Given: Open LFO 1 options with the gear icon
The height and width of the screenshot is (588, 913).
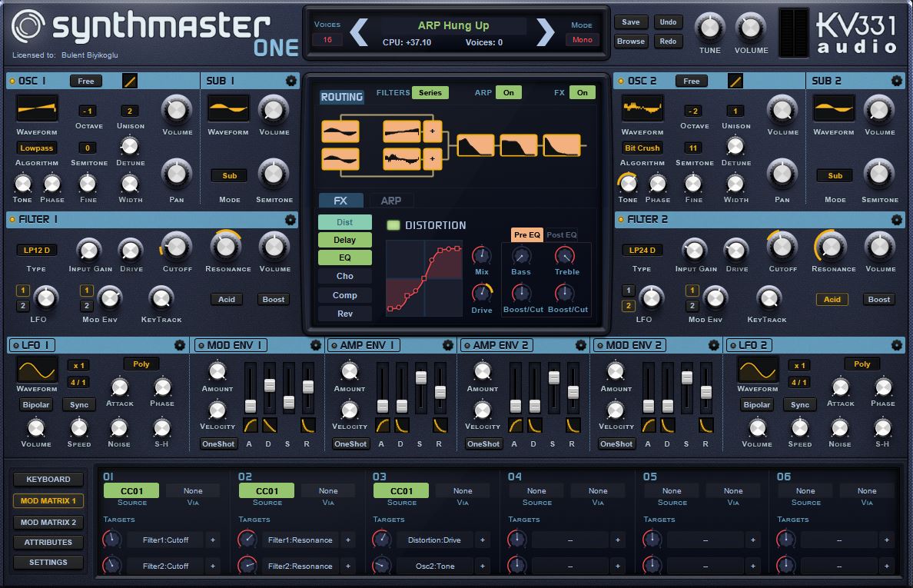Looking at the screenshot, I should (x=181, y=345).
